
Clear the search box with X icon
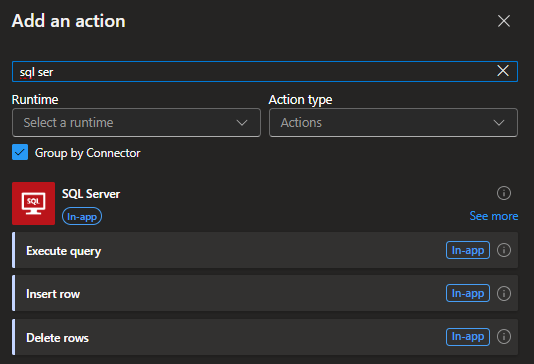coord(503,71)
